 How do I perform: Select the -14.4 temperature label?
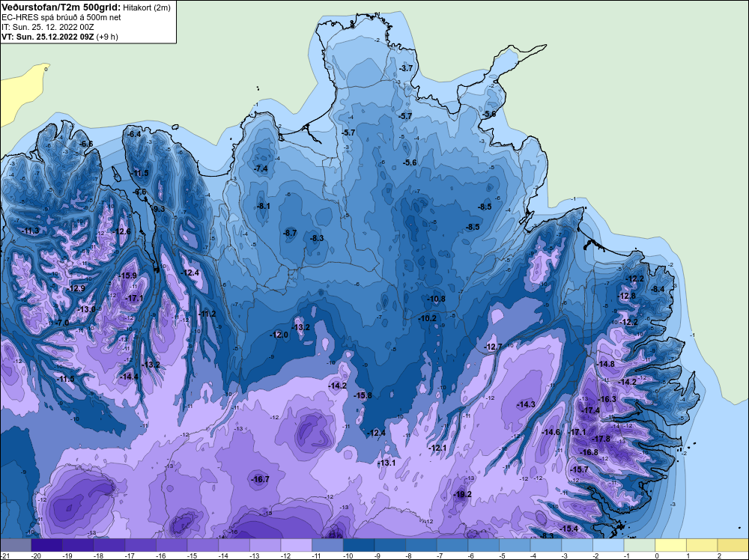pyautogui.click(x=129, y=377)
